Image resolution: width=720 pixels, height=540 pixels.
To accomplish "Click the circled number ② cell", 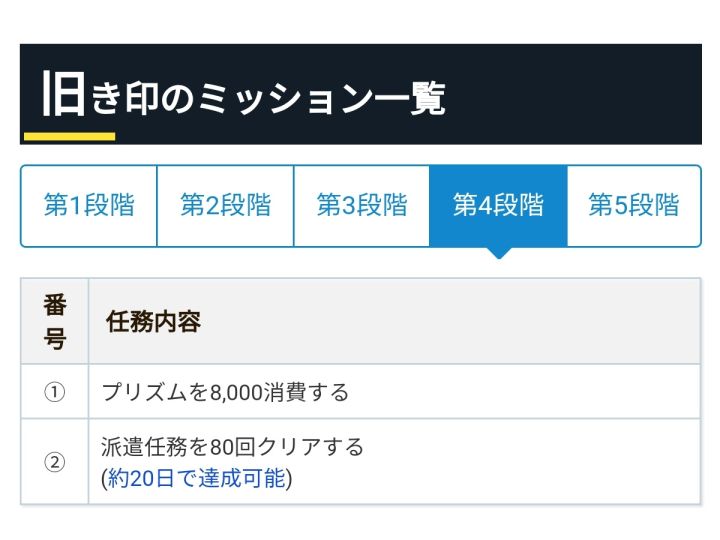I will pyautogui.click(x=55, y=462).
